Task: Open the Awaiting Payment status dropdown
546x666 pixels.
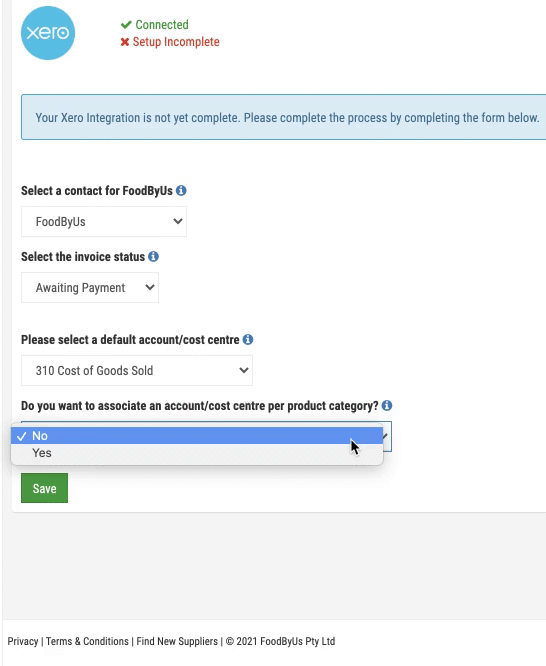Action: coord(90,288)
